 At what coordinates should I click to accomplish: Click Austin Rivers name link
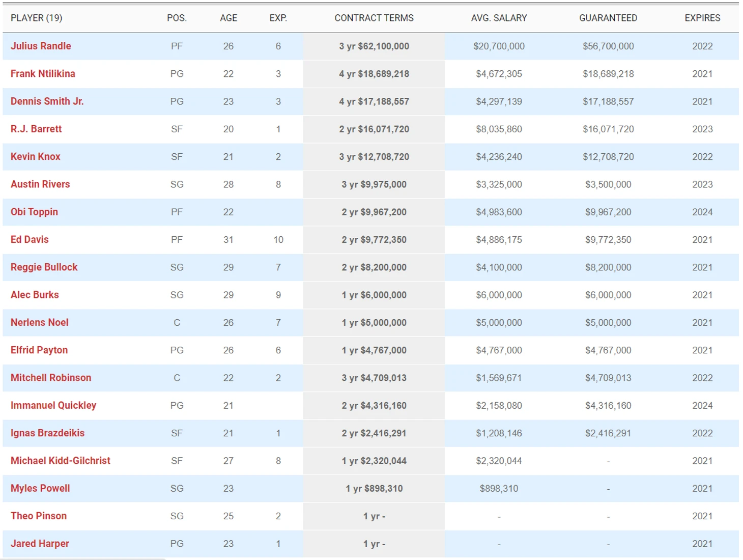click(x=40, y=184)
